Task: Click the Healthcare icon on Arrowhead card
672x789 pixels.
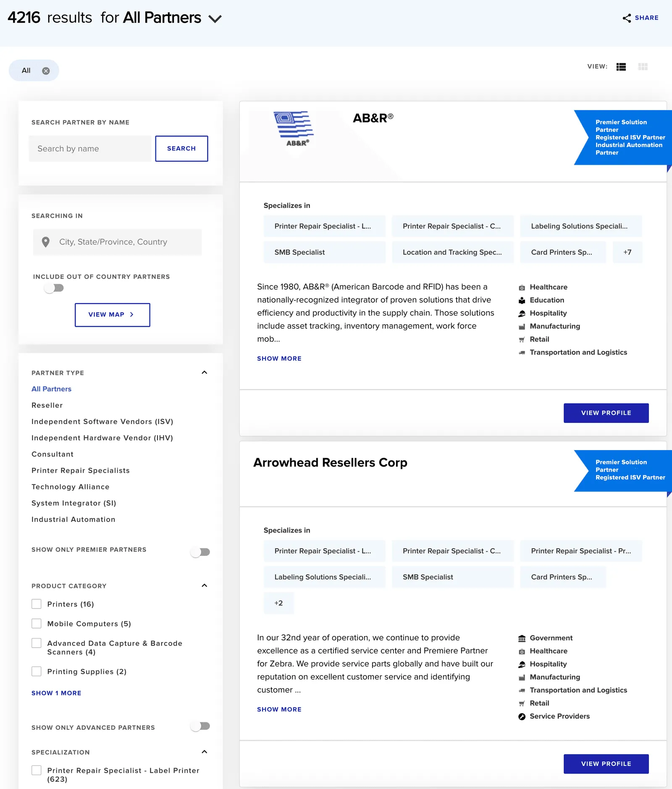Action: [522, 652]
